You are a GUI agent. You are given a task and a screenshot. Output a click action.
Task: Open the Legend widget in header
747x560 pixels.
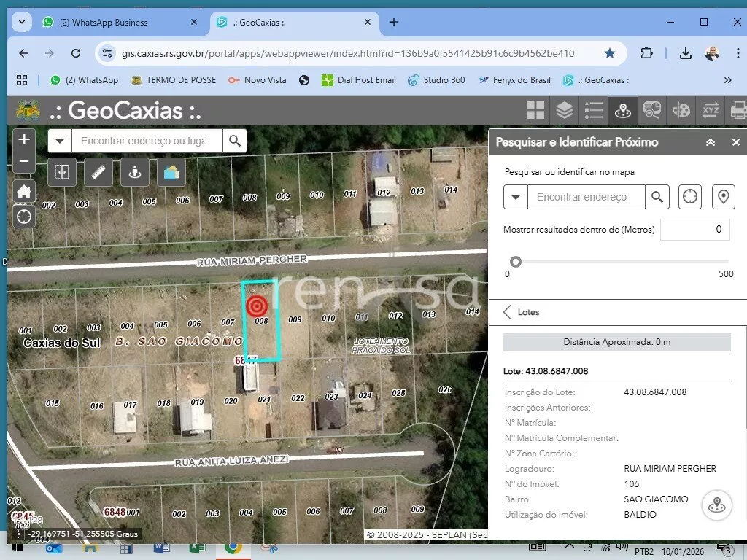click(593, 110)
